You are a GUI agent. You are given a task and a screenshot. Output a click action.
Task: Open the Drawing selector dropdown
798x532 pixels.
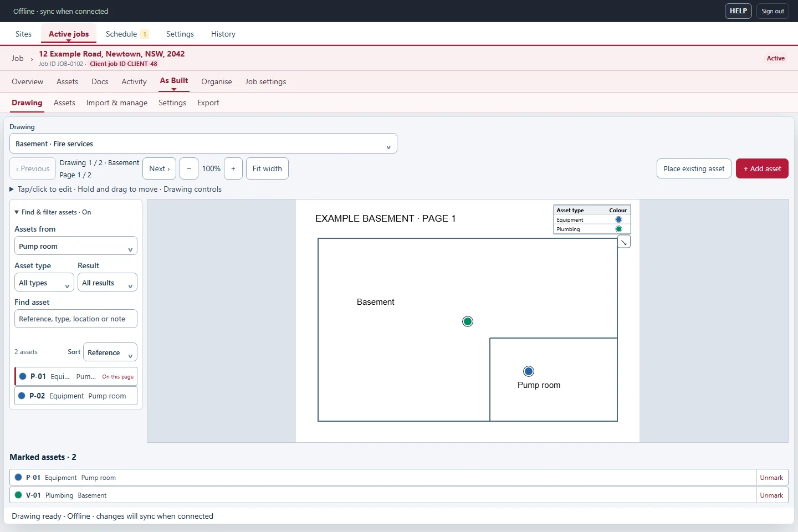(203, 144)
